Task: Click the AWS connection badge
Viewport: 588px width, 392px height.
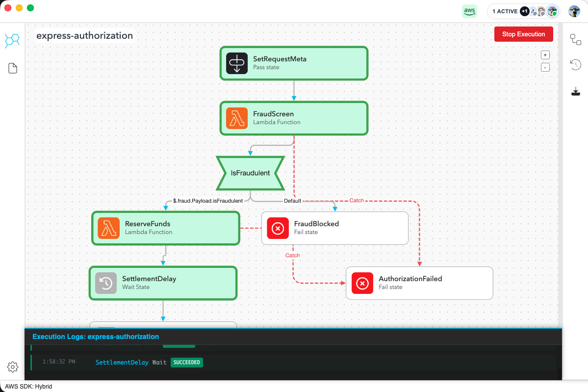Action: pyautogui.click(x=469, y=11)
